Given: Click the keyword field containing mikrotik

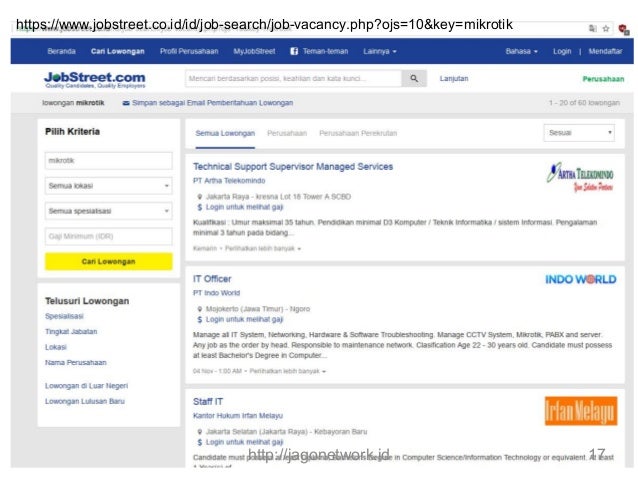Looking at the screenshot, I should click(x=109, y=161).
